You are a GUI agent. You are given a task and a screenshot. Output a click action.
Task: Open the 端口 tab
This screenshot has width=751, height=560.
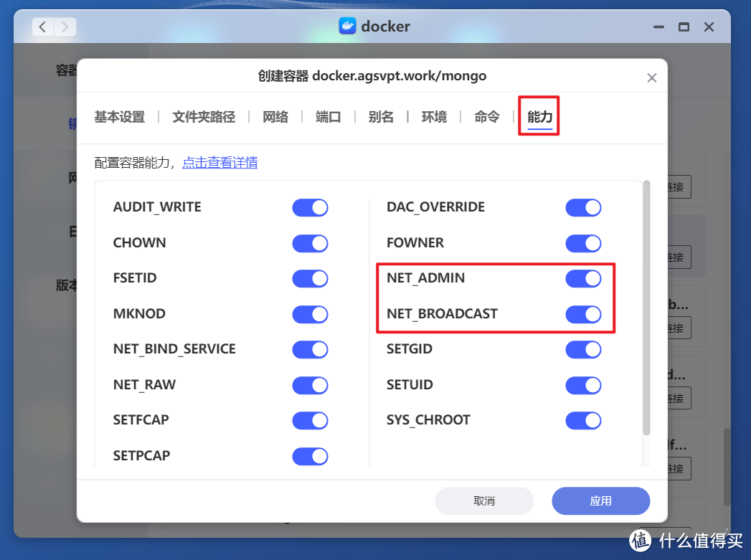(328, 116)
